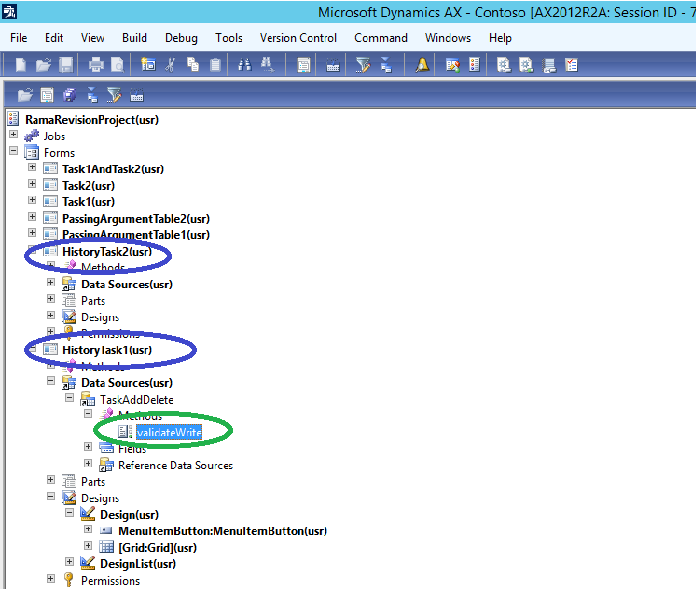
Task: Select the RamaRevisionProject(usr) root node
Action: point(92,120)
